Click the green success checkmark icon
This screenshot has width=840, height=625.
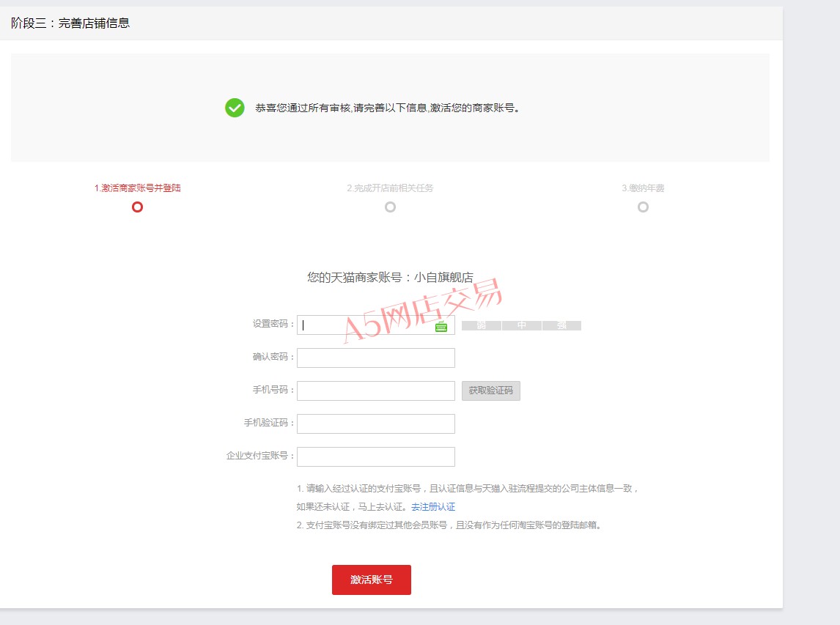coord(235,108)
